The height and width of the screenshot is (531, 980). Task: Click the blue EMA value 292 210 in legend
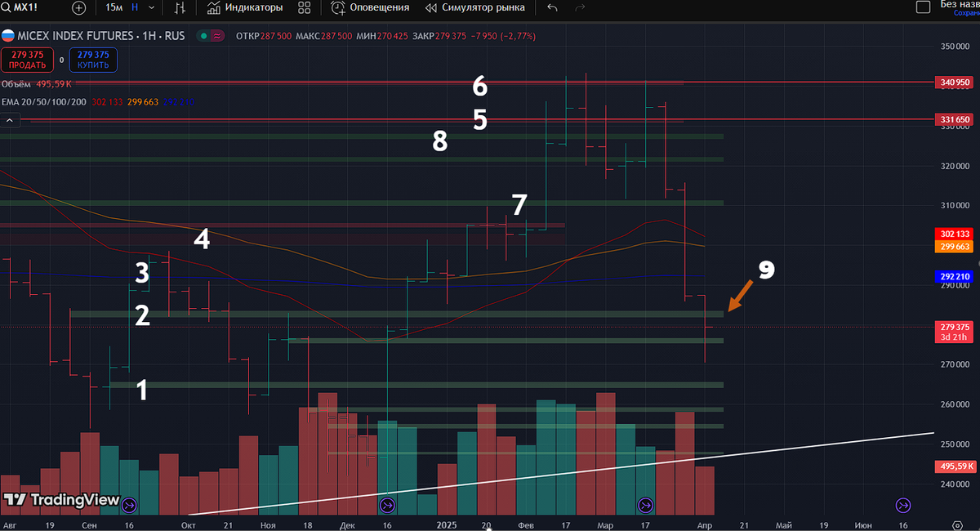[x=179, y=101]
